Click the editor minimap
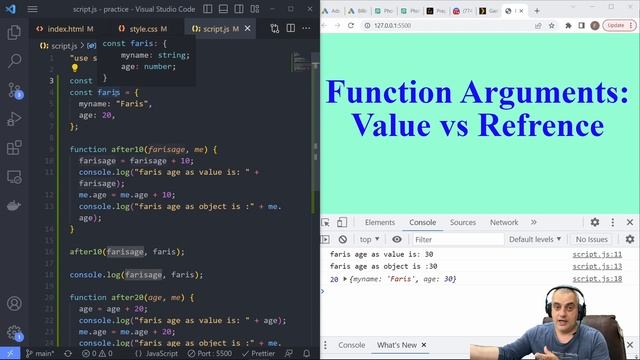The width and height of the screenshot is (640, 360). (301, 62)
